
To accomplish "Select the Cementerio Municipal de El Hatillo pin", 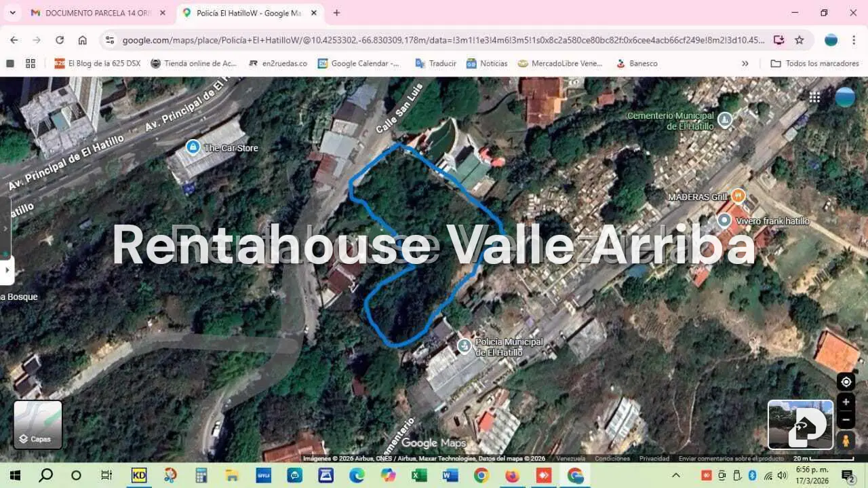I will pos(725,120).
